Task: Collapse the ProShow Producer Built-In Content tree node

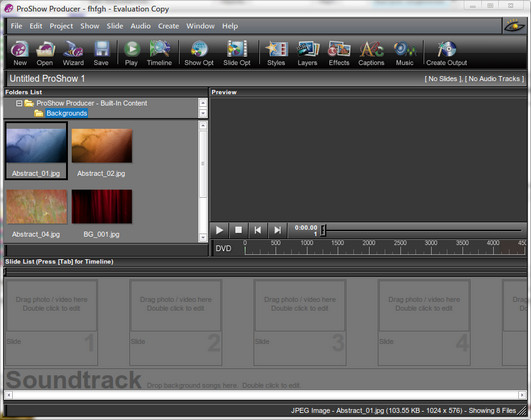Action: click(19, 103)
